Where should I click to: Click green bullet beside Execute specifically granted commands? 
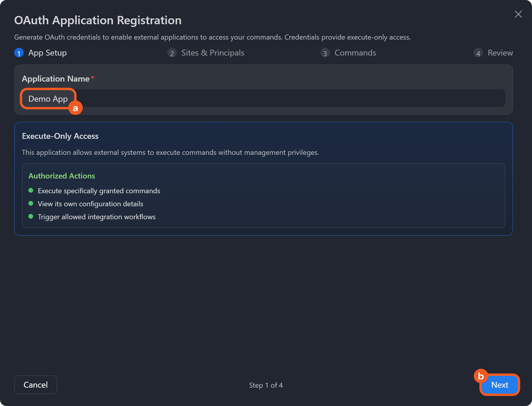click(x=31, y=191)
